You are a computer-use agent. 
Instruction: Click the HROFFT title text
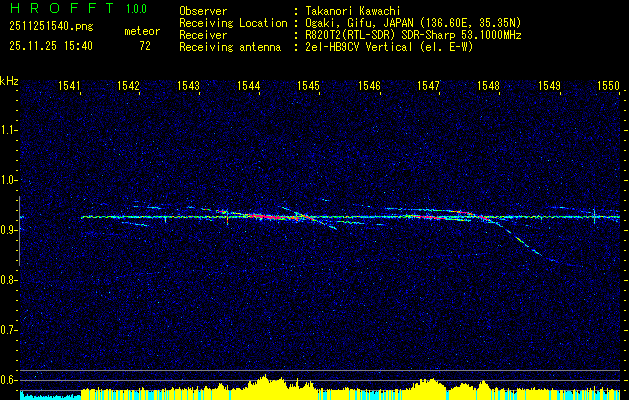[60, 9]
